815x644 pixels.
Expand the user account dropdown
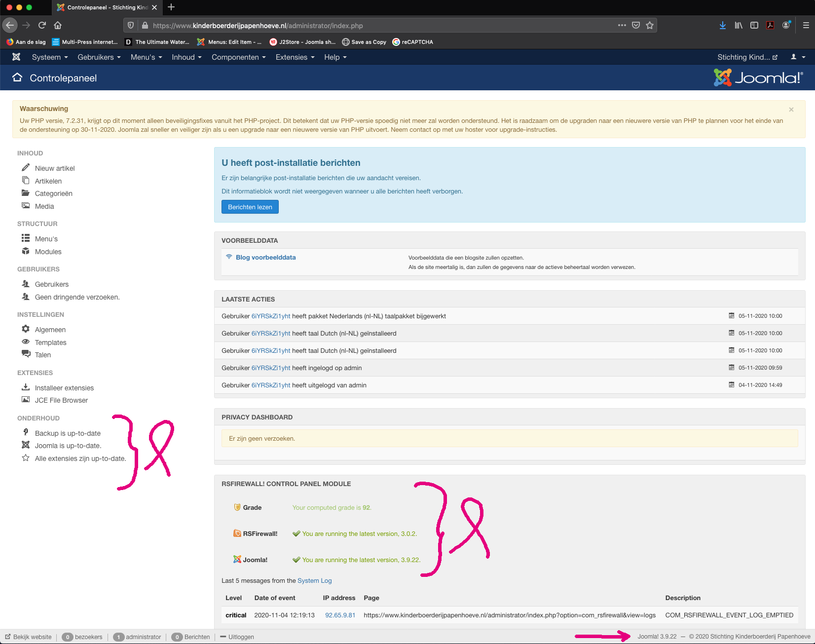pos(798,57)
